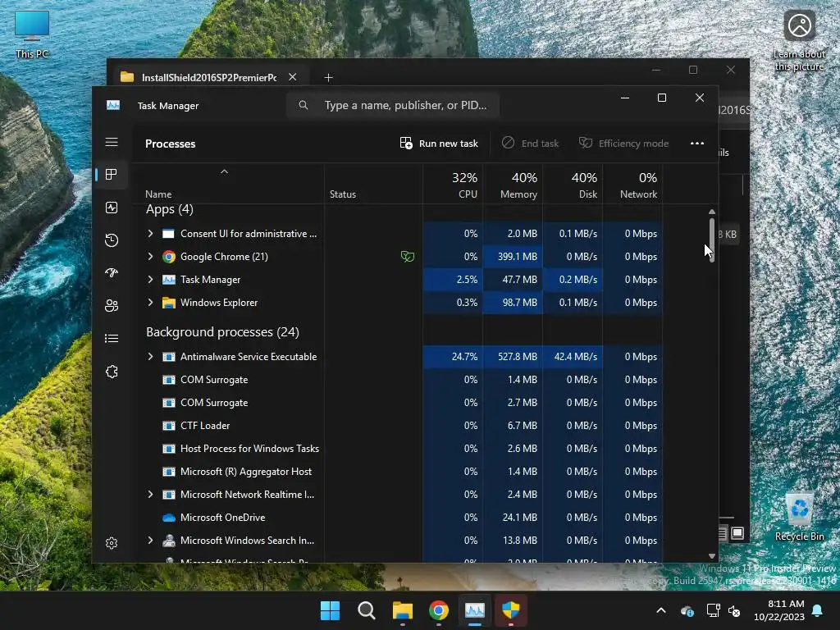Open Recycle Bin on the desktop
The width and height of the screenshot is (840, 630).
[x=799, y=517]
